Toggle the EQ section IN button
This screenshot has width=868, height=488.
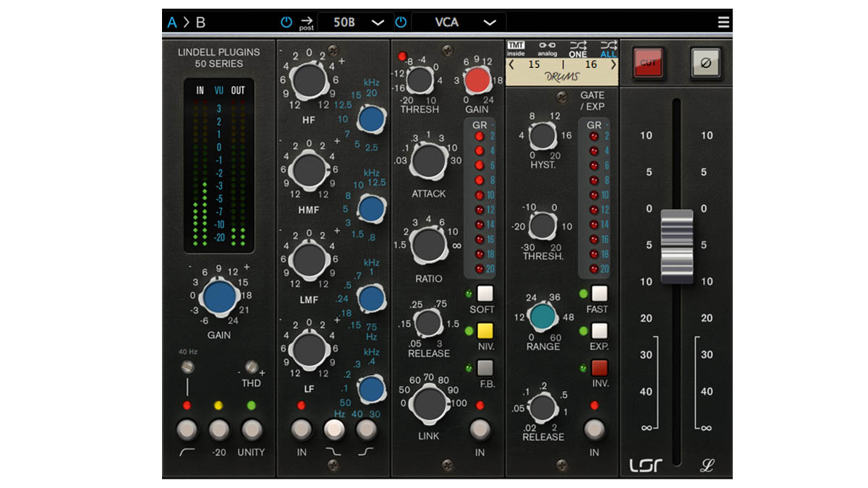pos(301,429)
